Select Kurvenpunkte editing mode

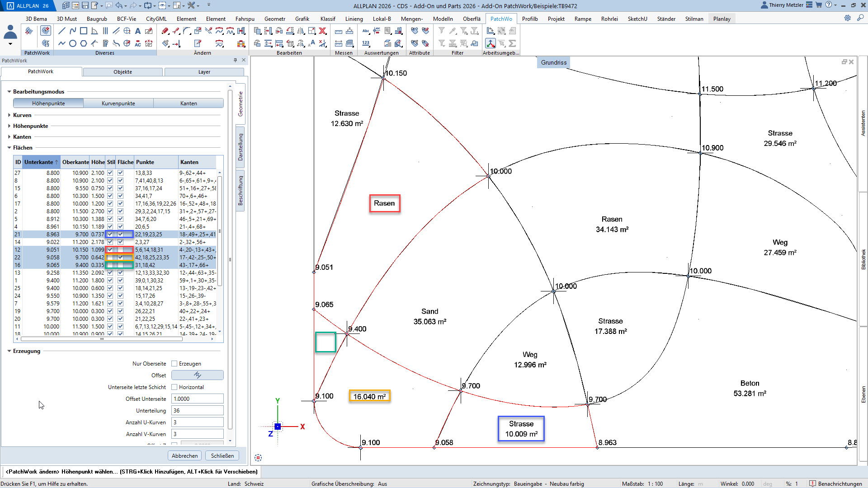pos(118,103)
